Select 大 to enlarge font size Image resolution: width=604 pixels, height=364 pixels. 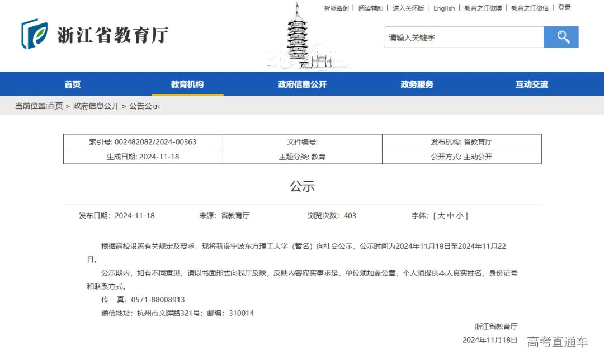[442, 215]
